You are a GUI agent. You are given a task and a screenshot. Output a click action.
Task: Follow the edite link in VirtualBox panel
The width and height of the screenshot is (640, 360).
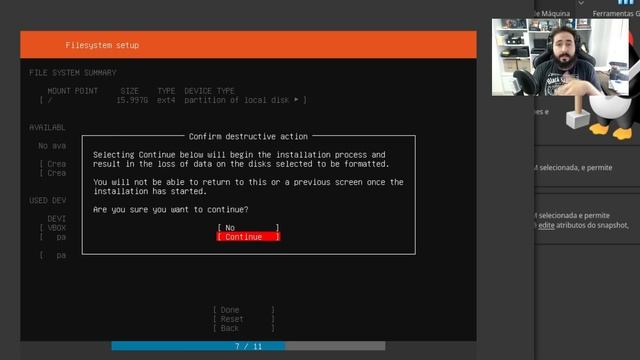(546, 225)
